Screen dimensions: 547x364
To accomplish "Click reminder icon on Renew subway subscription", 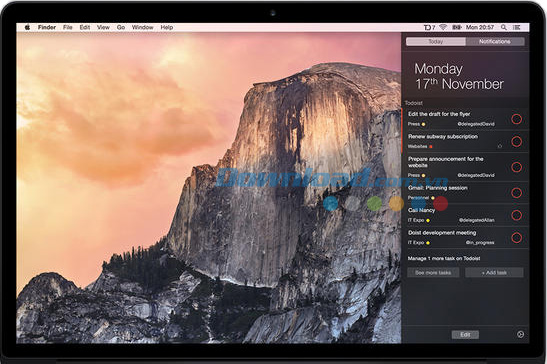I will [x=500, y=146].
